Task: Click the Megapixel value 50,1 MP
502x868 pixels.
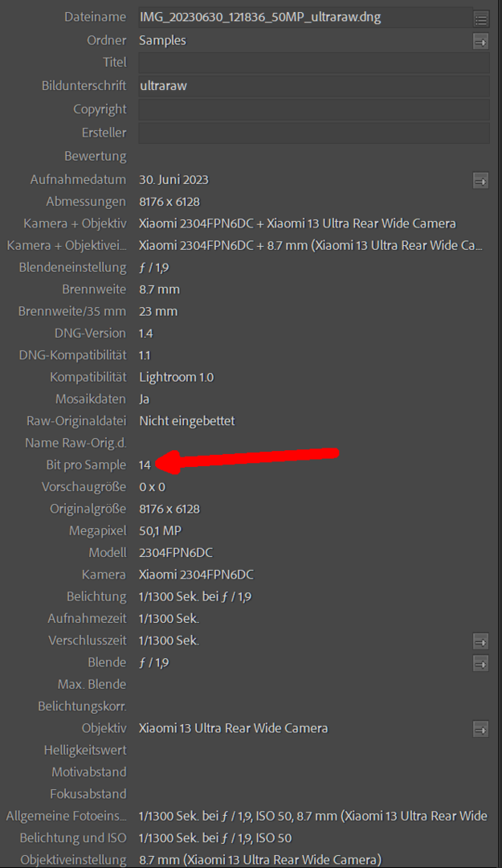Action: [x=160, y=530]
